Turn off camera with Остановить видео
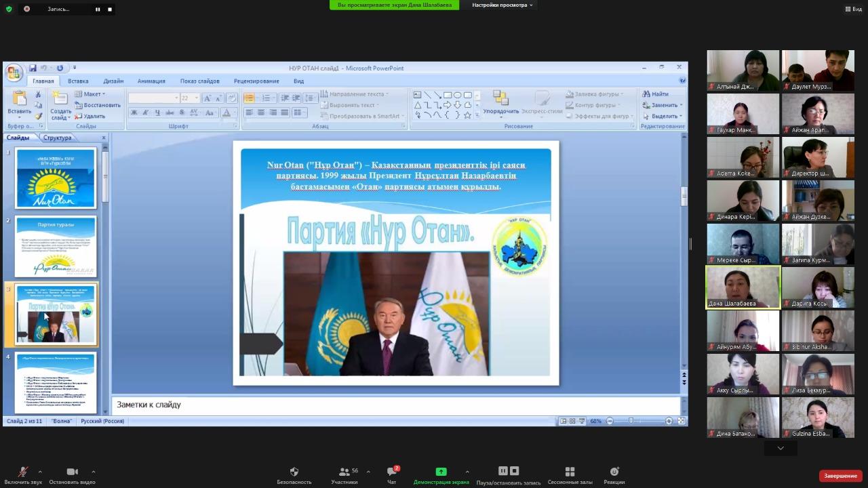Viewport: 868px width, 488px height. pos(72,472)
